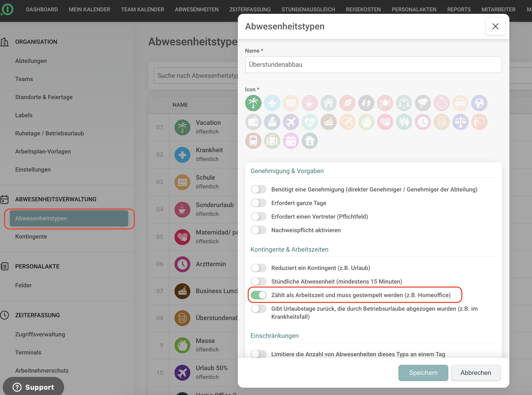Open Zugriffsverwaltung in the sidebar
Image resolution: width=532 pixels, height=395 pixels.
click(x=40, y=334)
